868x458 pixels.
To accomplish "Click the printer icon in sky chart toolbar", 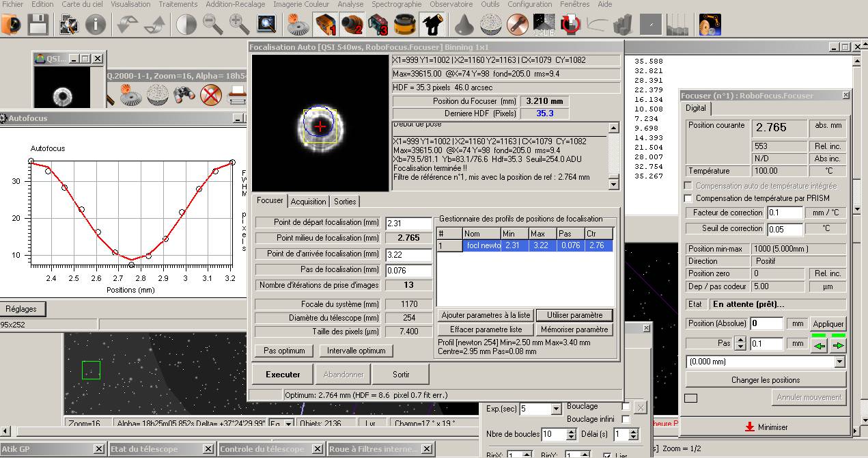I will (236, 94).
